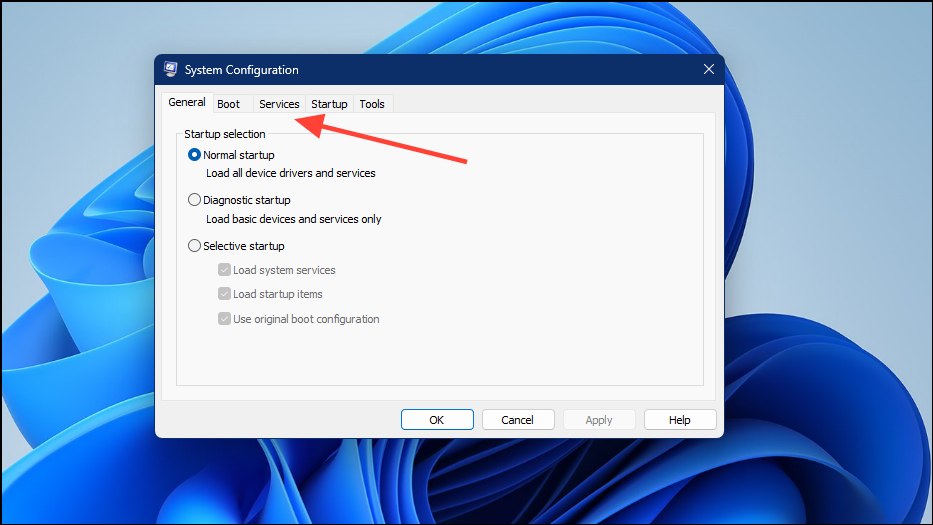Switch to the General tab

click(187, 102)
